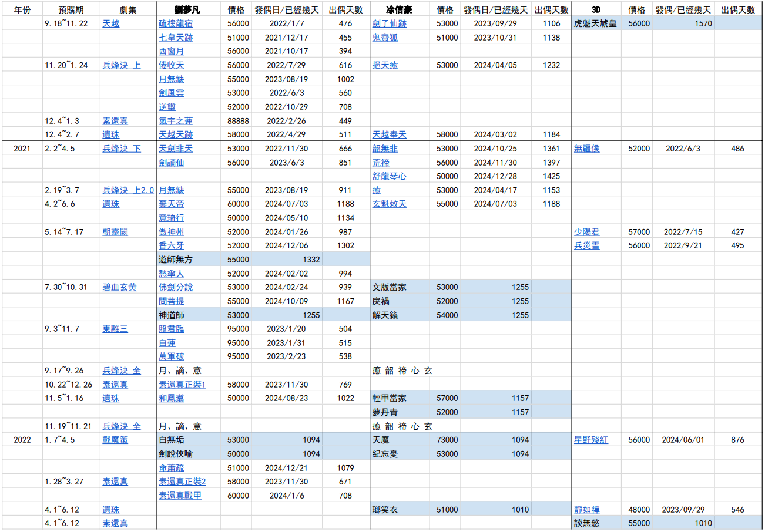
Task: Click the 解天籟 cell
Action: [x=400, y=315]
